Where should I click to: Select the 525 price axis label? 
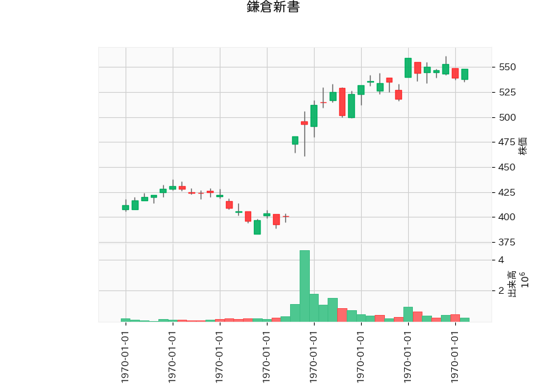(507, 93)
